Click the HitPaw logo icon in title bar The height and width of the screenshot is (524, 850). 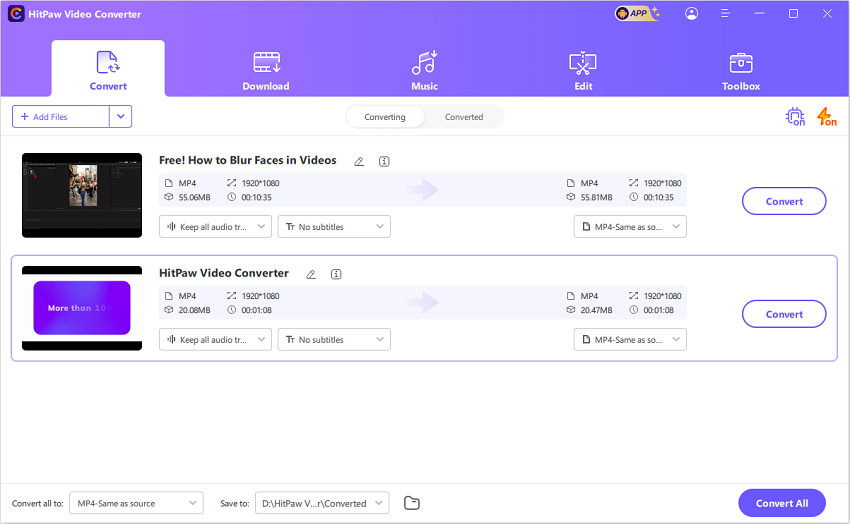click(16, 14)
